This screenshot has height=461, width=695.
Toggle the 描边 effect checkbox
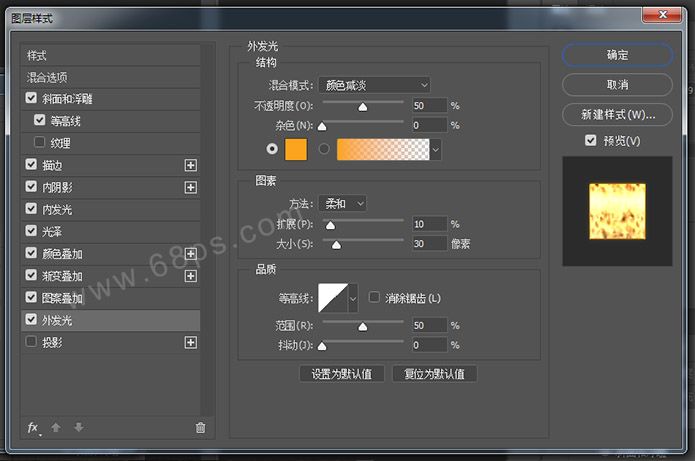pyautogui.click(x=31, y=164)
